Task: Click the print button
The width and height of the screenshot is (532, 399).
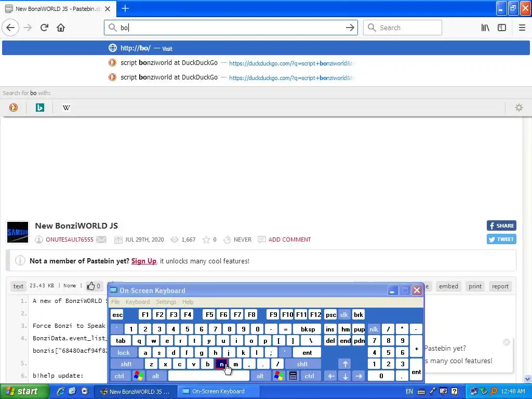Action: (x=475, y=286)
